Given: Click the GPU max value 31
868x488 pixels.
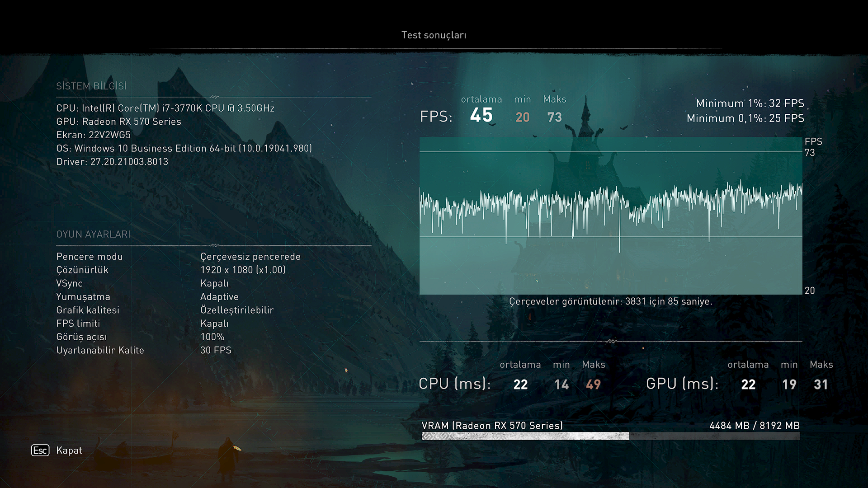Looking at the screenshot, I should (821, 385).
